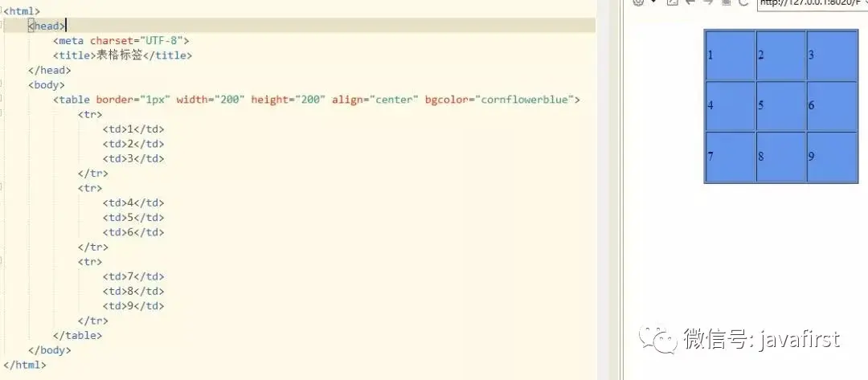Viewport: 868px width, 380px height.
Task: Place cursor on the meta charset line
Action: (x=121, y=40)
